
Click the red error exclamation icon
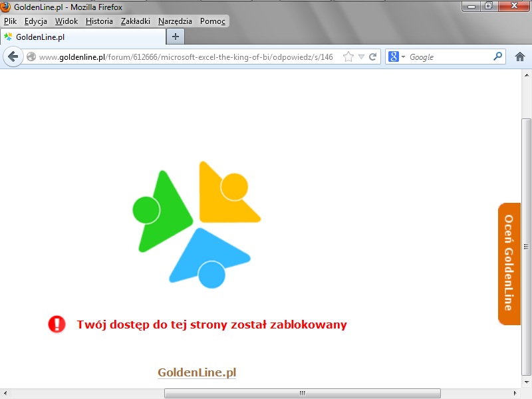tap(57, 325)
